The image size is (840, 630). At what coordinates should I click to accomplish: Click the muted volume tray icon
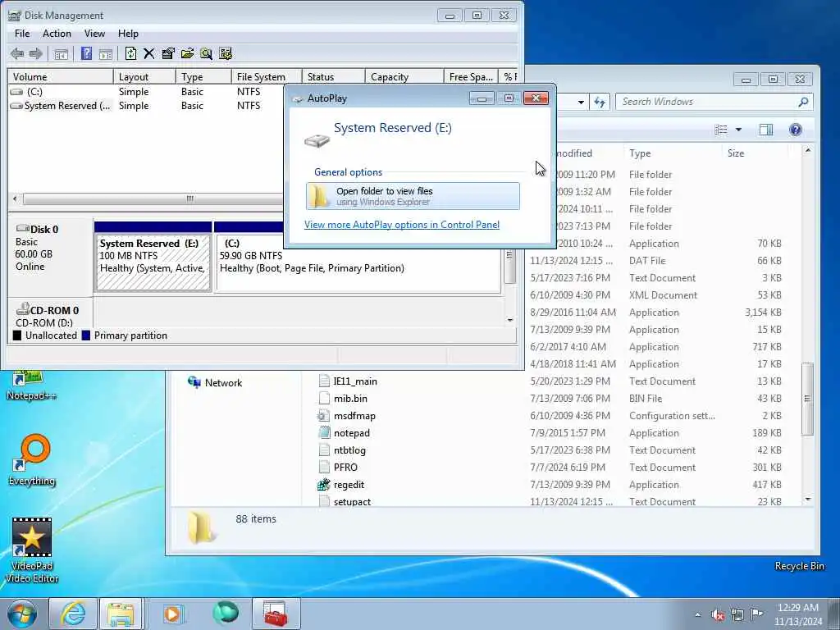[x=718, y=614]
